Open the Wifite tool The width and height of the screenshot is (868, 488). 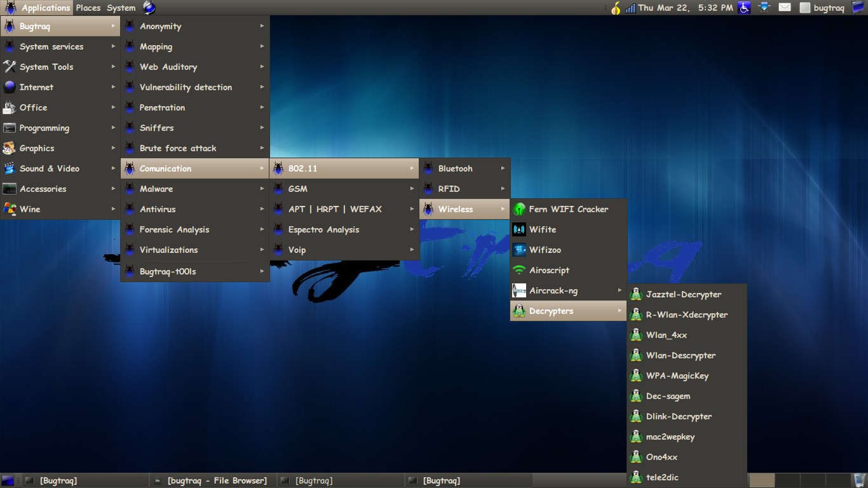pos(543,229)
